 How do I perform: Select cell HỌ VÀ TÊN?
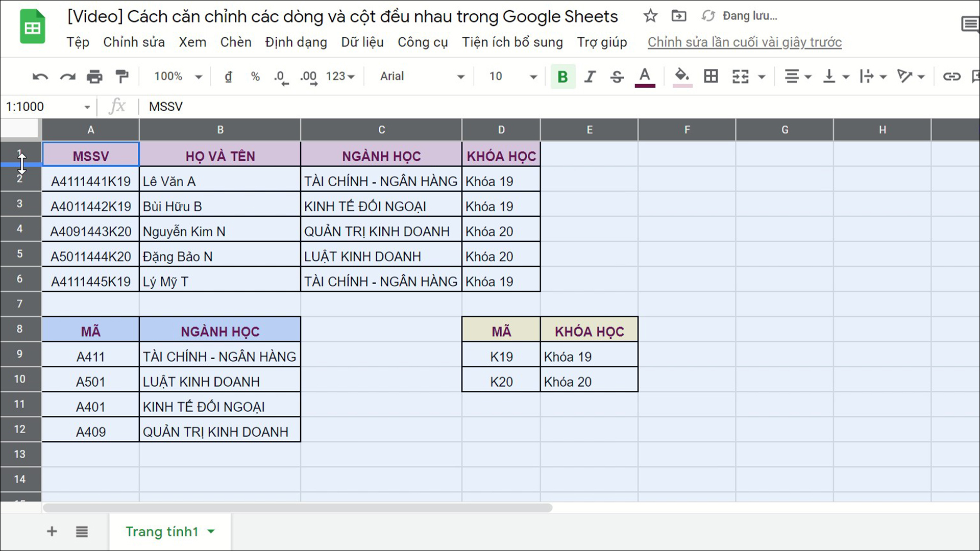pyautogui.click(x=220, y=155)
